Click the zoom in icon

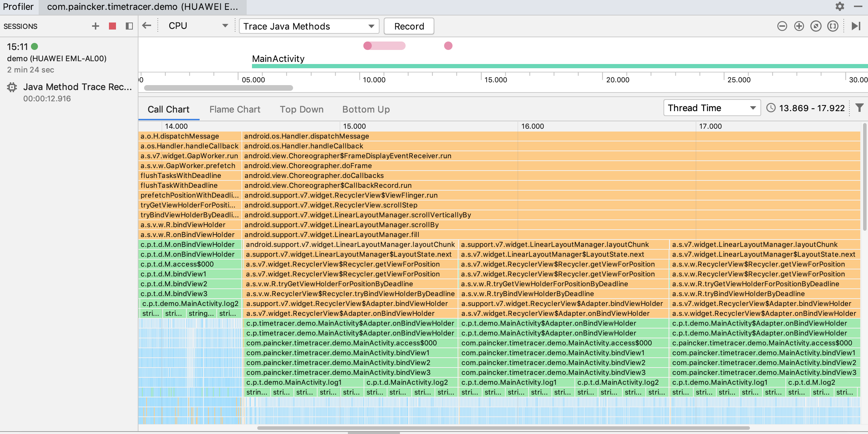799,26
